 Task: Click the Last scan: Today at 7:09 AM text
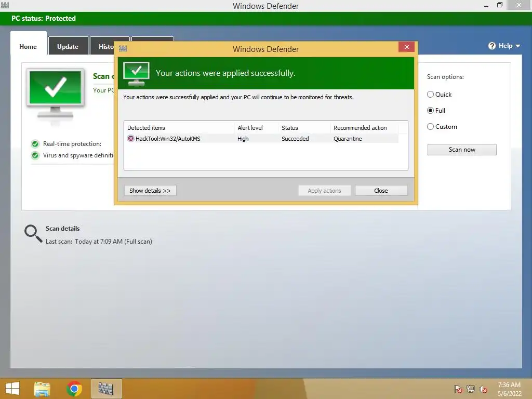pos(99,242)
